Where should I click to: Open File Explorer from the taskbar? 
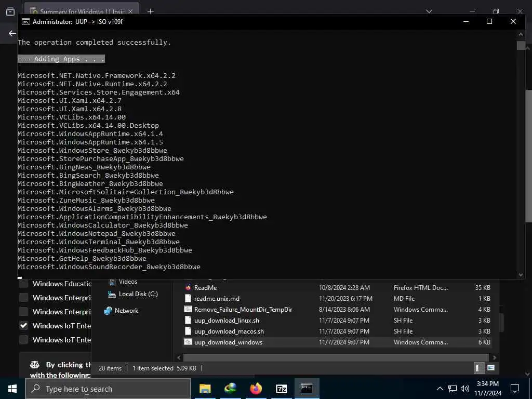tap(205, 389)
